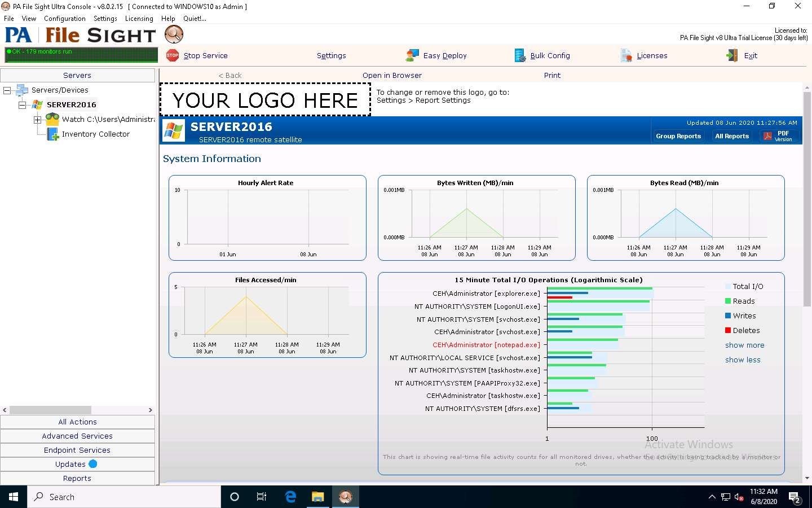Image resolution: width=812 pixels, height=508 pixels.
Task: Click the report vertical scrollbar thumb
Action: [807, 199]
